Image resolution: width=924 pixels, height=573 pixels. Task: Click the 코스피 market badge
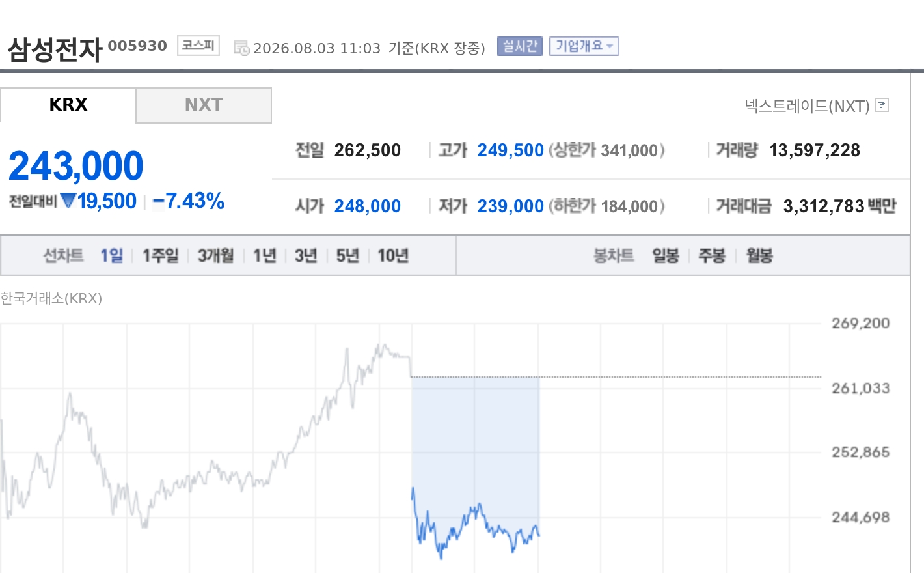[x=198, y=46]
